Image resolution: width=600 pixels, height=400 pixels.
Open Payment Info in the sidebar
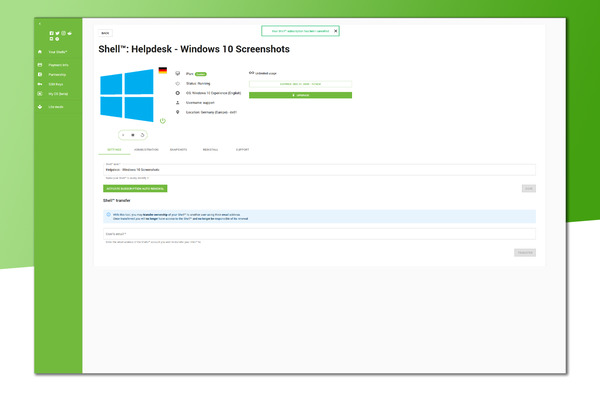click(x=58, y=65)
